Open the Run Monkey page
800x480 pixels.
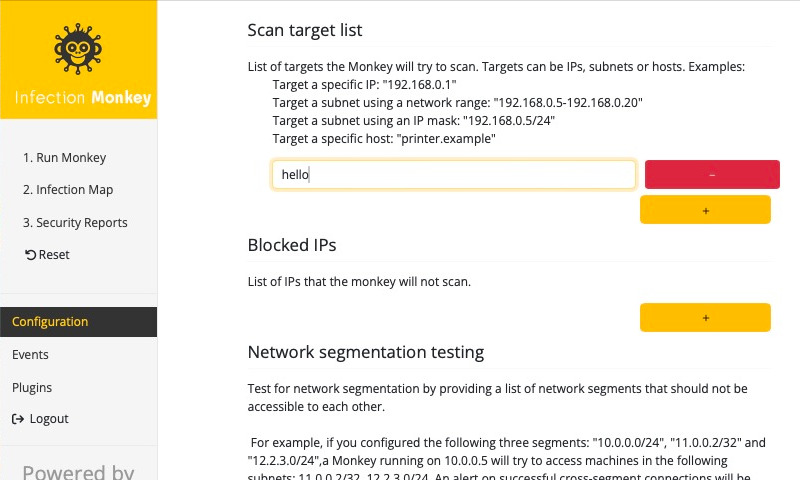(64, 157)
